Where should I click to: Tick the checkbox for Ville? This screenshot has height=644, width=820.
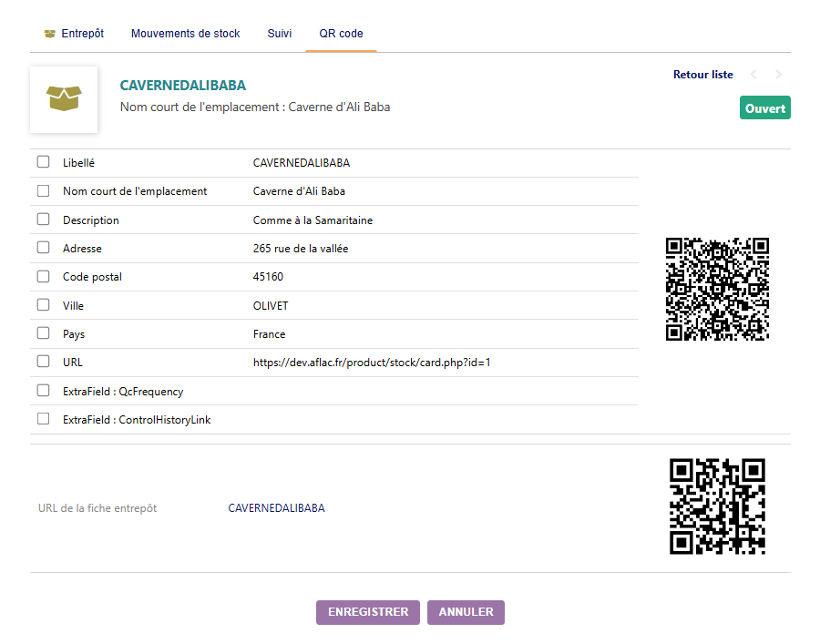tap(41, 303)
